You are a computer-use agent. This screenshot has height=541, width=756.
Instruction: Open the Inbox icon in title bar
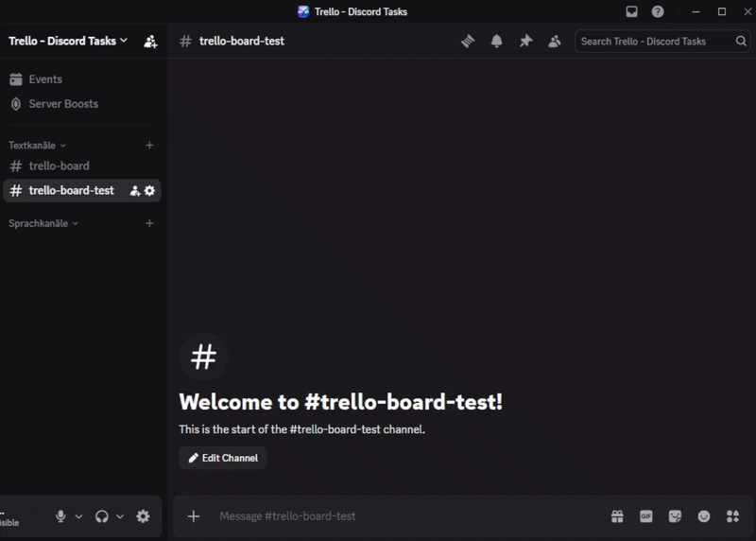pyautogui.click(x=631, y=11)
